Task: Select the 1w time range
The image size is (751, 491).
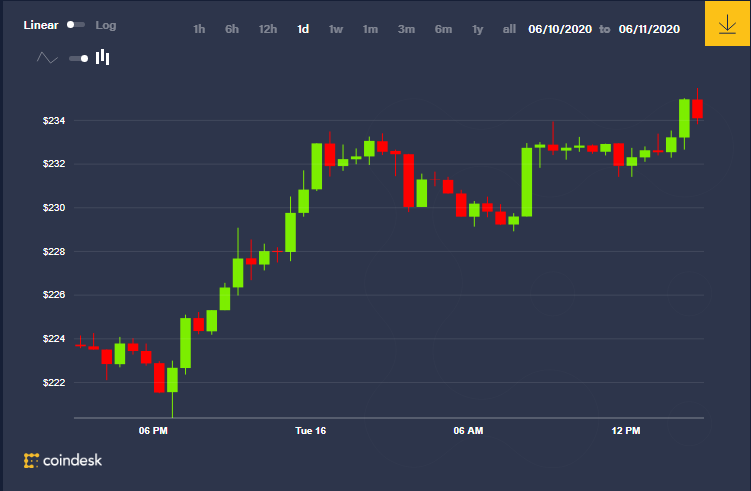Action: tap(336, 29)
